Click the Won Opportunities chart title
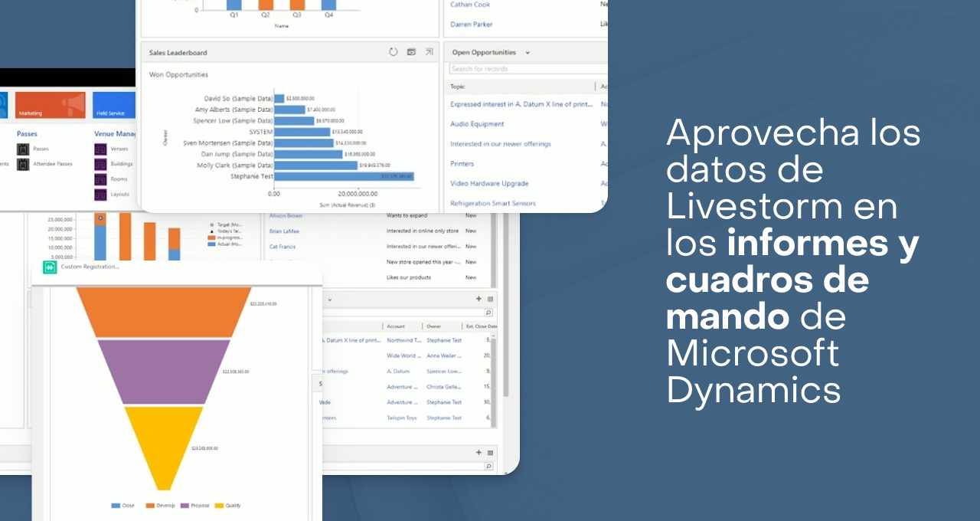The height and width of the screenshot is (521, 980). pos(178,75)
